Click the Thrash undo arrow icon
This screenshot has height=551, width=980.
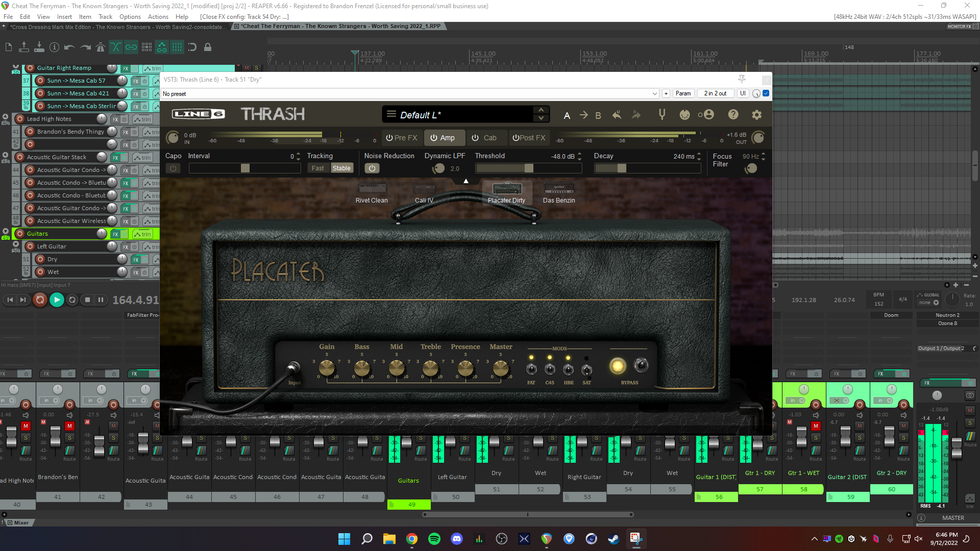(617, 115)
